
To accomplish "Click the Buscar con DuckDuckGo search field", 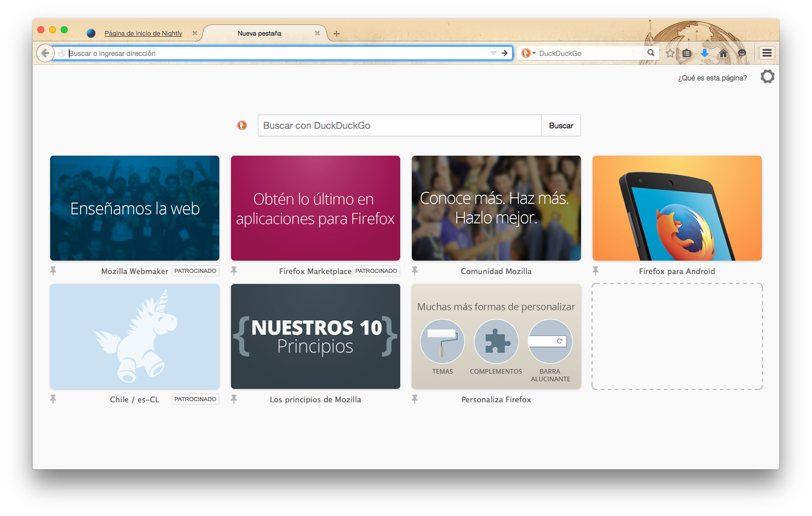I will (400, 125).
